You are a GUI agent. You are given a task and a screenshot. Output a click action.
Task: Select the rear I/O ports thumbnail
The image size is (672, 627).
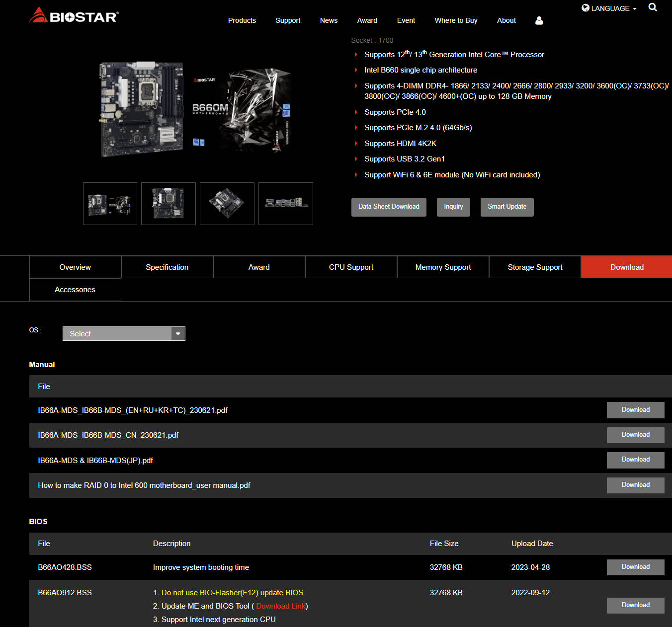[286, 204]
